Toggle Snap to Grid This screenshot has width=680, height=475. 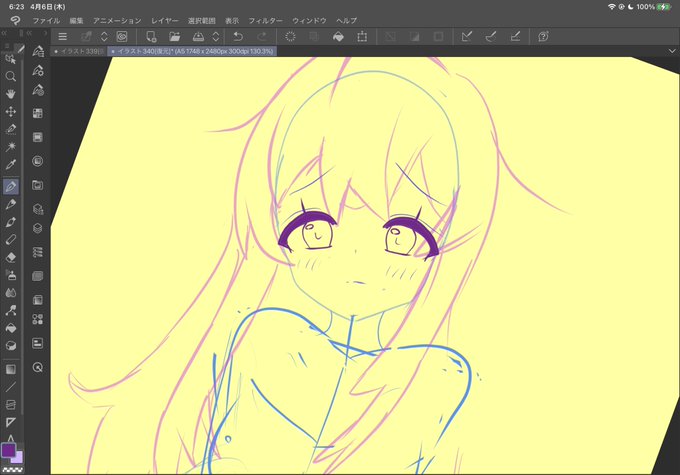(515, 36)
